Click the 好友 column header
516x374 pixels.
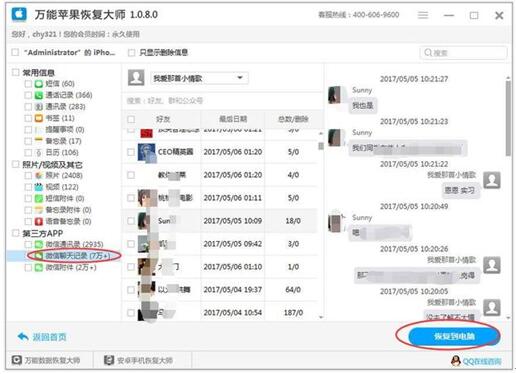[x=163, y=119]
